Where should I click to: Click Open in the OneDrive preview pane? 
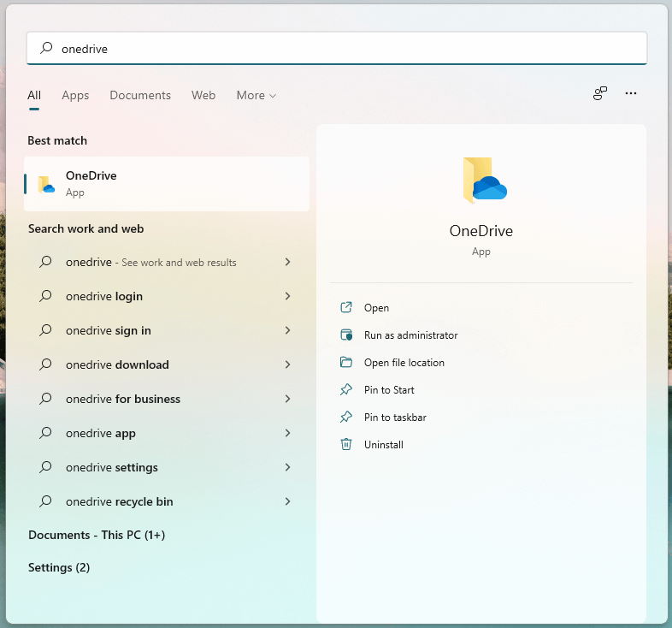tap(376, 308)
